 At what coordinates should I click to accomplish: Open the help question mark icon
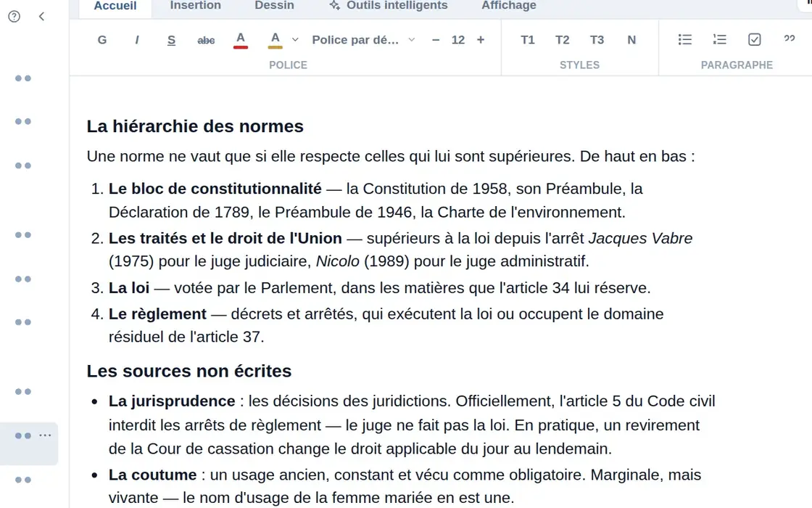[14, 17]
